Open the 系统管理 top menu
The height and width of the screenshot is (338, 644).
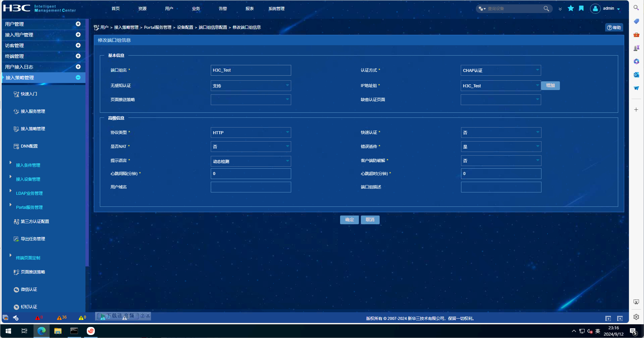(x=276, y=9)
